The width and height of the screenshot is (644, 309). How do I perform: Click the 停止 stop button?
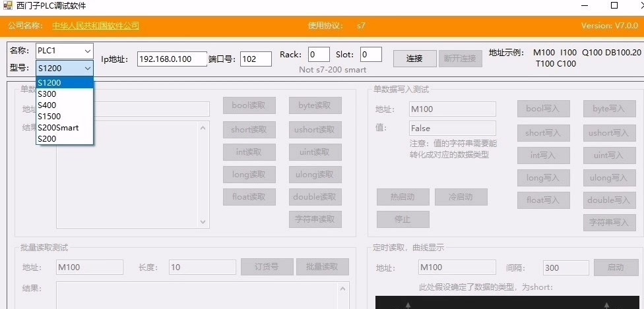403,219
